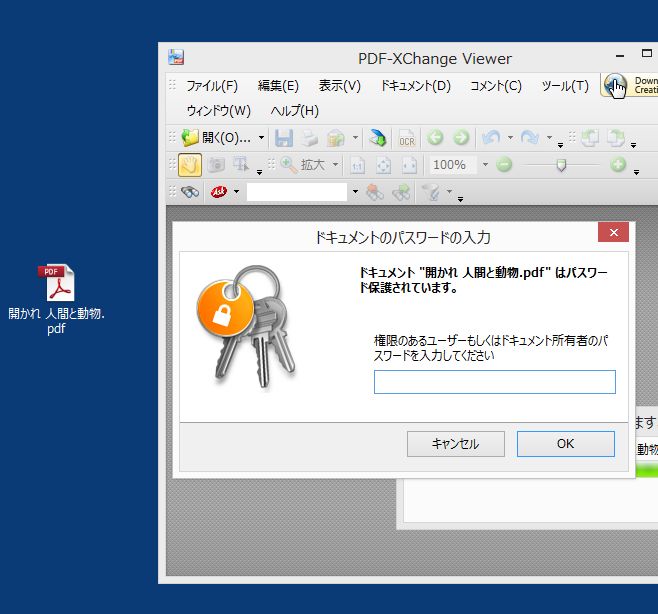Go to previous view with green back arrow
This screenshot has height=614, width=658.
[435, 138]
